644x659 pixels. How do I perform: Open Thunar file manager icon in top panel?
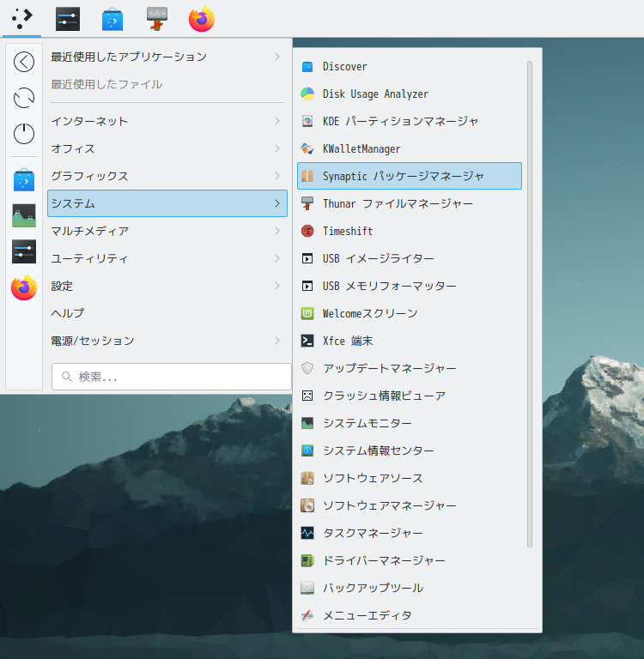[x=157, y=19]
